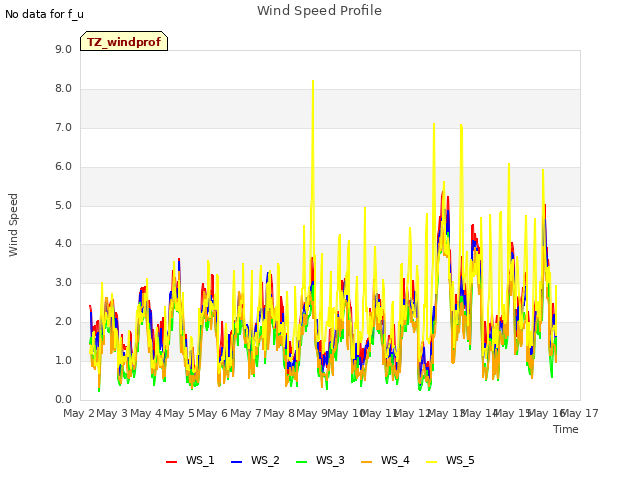Viewport: 640px width, 480px height.
Task: Click the 3.0 y-axis tick label
Action: pyautogui.click(x=63, y=282)
